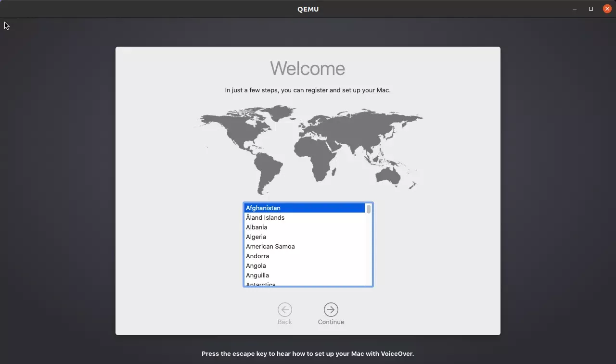Click the country list scrollbar thumb
616x364 pixels.
coord(369,209)
